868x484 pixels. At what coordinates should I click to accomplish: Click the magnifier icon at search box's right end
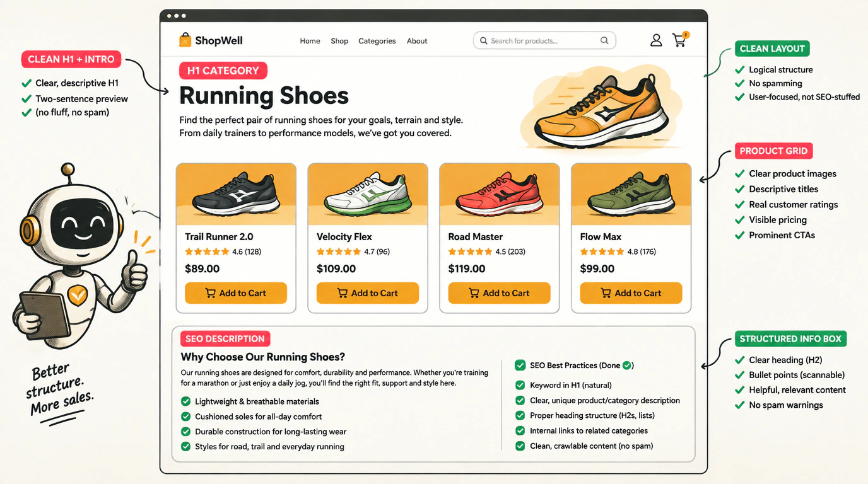coord(604,40)
